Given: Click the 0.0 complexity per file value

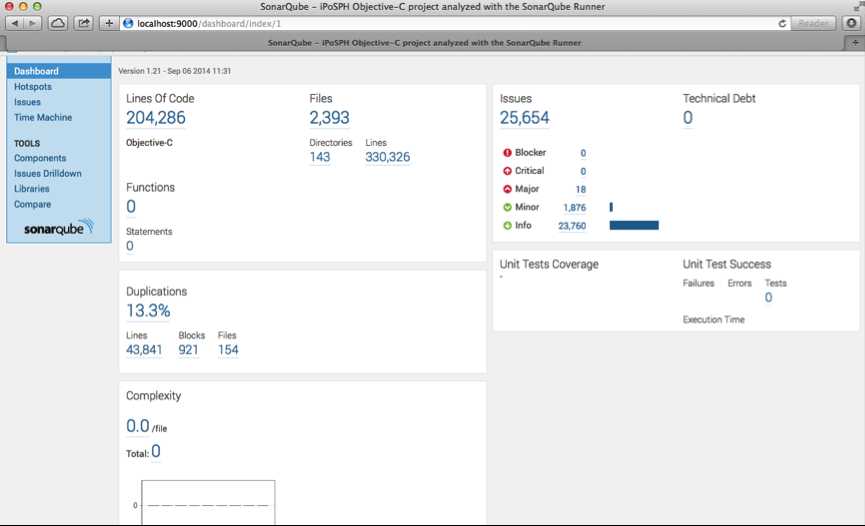Looking at the screenshot, I should [x=137, y=426].
